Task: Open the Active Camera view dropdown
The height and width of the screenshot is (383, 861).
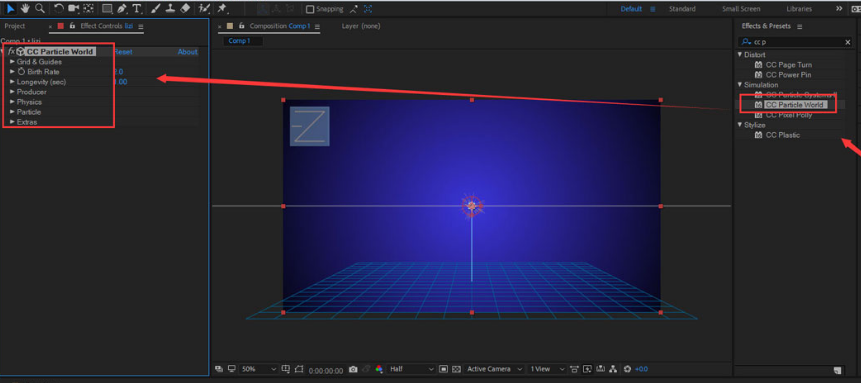Action: tap(493, 369)
